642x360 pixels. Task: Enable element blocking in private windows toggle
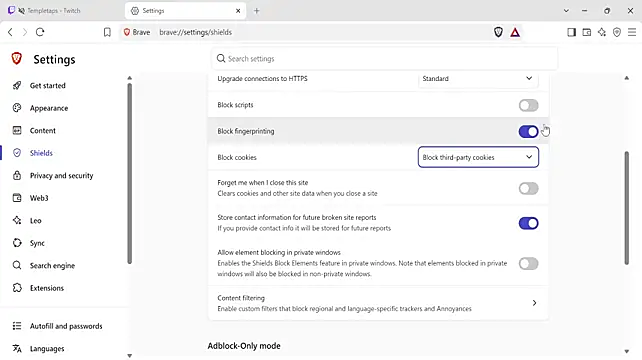tap(528, 263)
